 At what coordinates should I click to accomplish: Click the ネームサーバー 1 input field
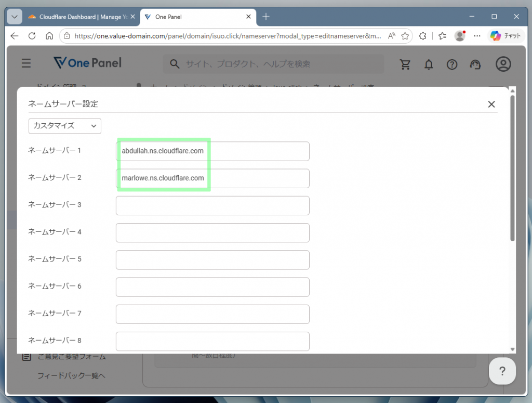click(x=212, y=151)
